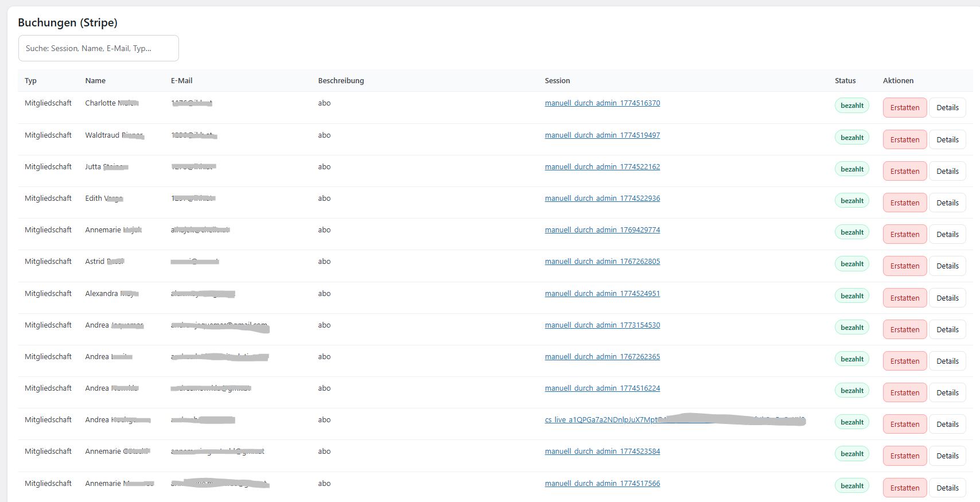Open Details for session 1774523584
Screen dimensions: 980x502
[947, 456]
